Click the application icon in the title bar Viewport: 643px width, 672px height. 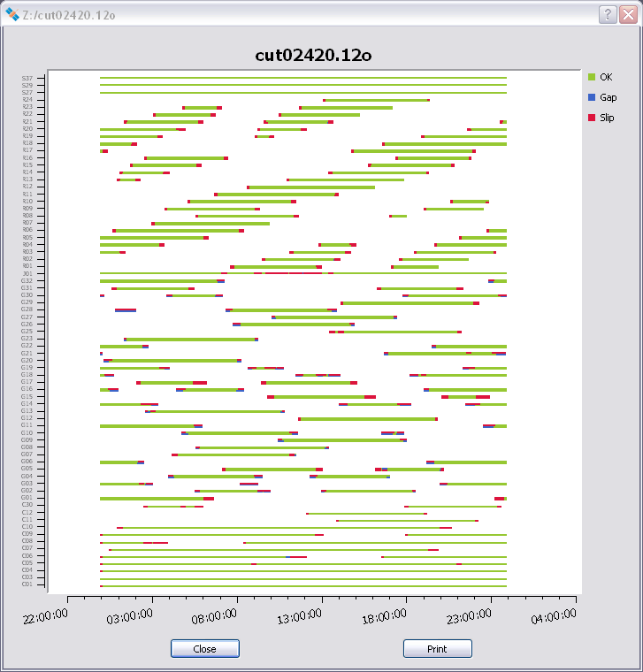(13, 14)
